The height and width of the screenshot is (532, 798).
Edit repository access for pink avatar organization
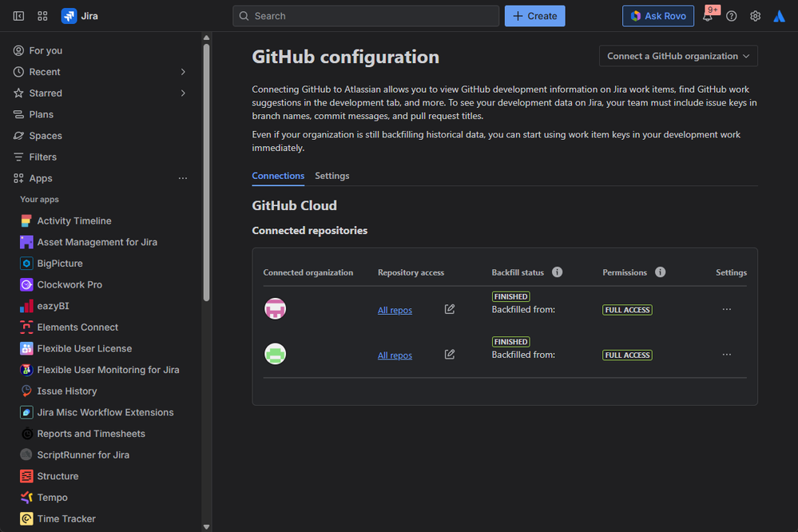click(x=450, y=309)
